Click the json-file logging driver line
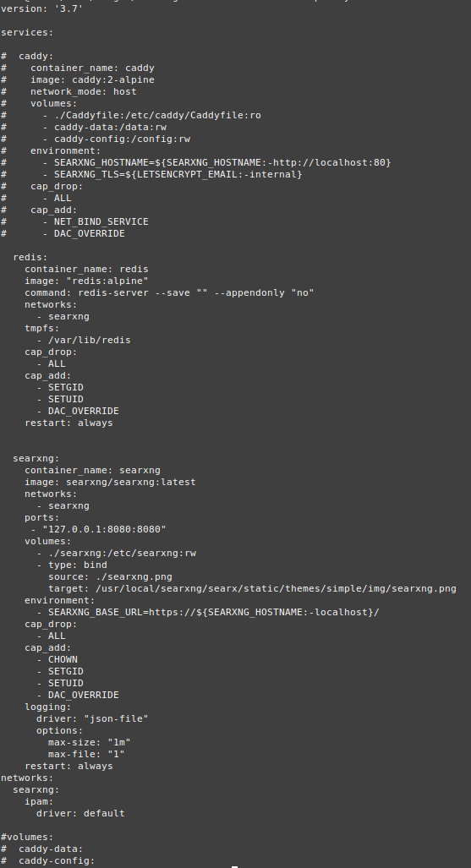This screenshot has height=868, width=471. [92, 718]
